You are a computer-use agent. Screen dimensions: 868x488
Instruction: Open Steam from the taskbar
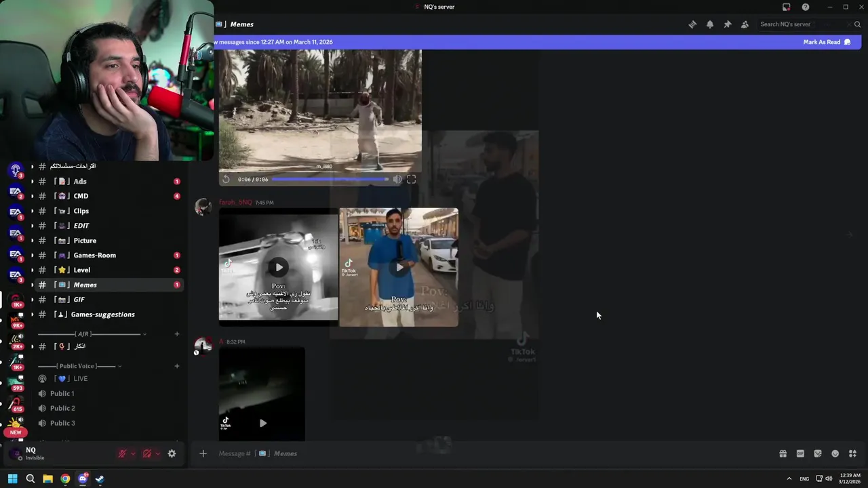pos(100,479)
